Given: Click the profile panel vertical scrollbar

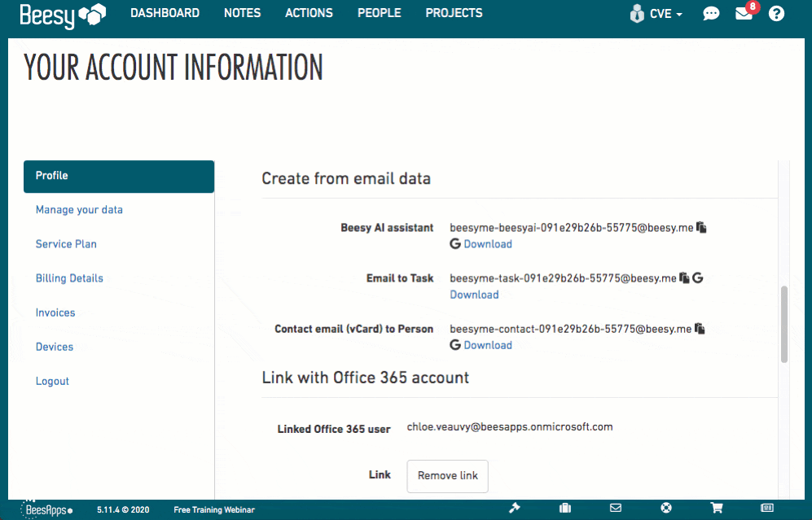Looking at the screenshot, I should point(784,325).
